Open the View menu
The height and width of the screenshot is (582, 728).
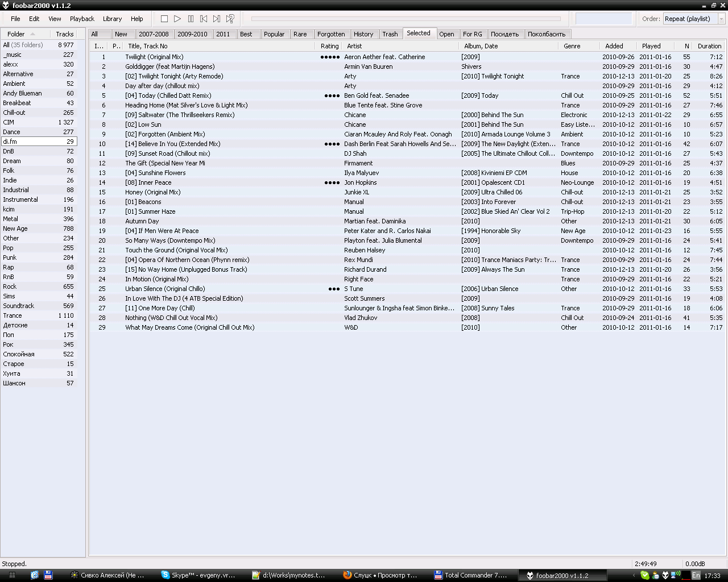coord(55,19)
